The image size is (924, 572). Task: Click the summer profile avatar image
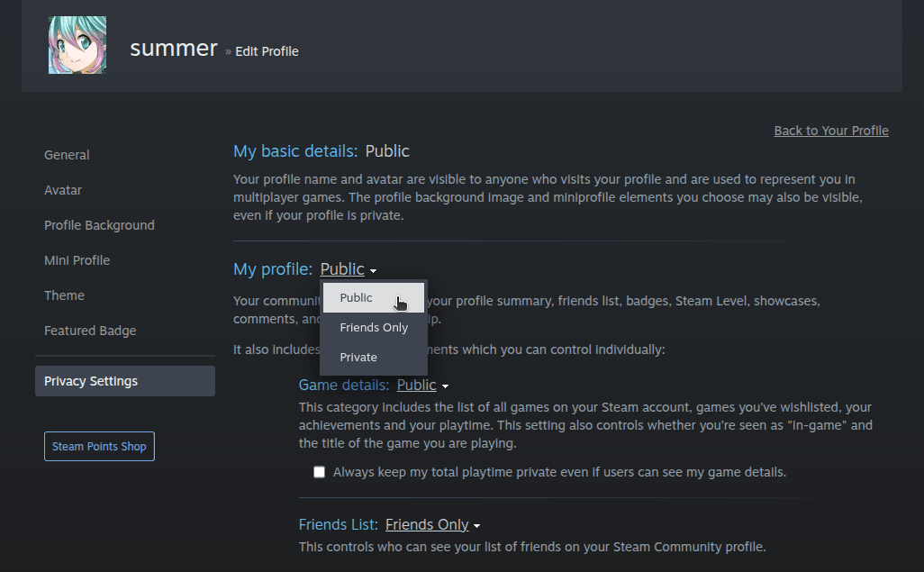click(x=77, y=43)
